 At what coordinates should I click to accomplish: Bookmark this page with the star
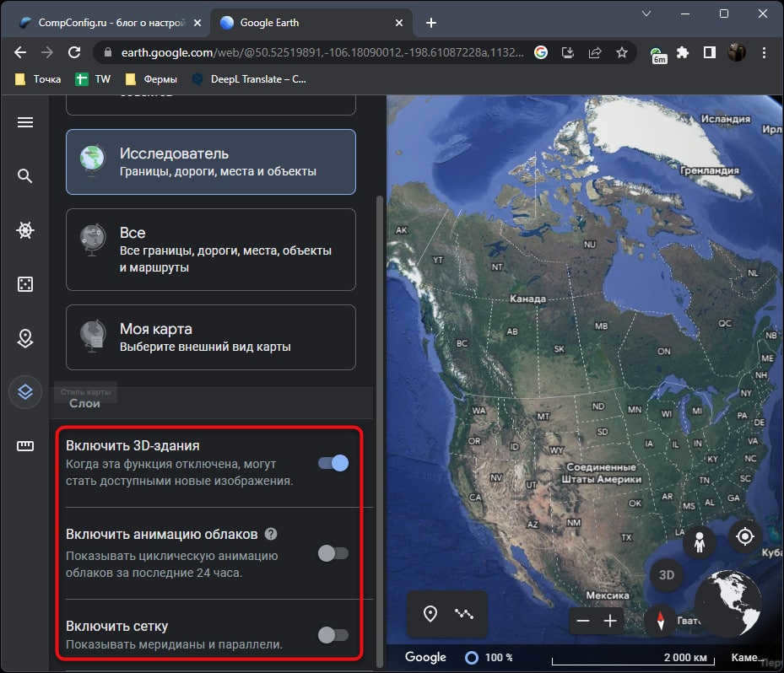tap(621, 52)
